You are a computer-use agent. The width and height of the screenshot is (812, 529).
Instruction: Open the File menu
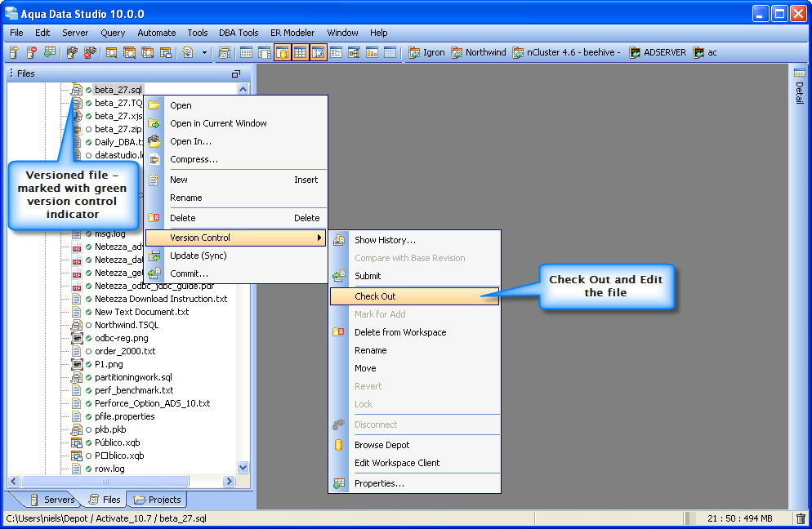[16, 33]
